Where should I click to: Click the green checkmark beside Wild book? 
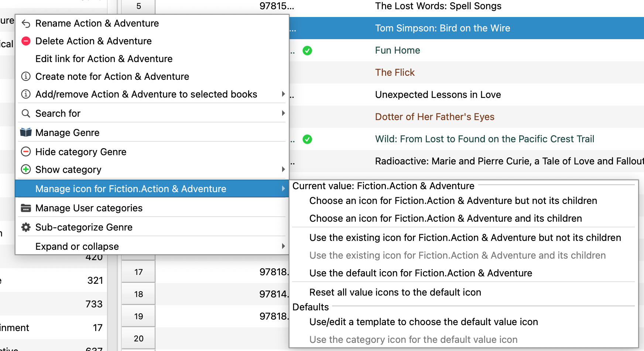[x=307, y=139]
